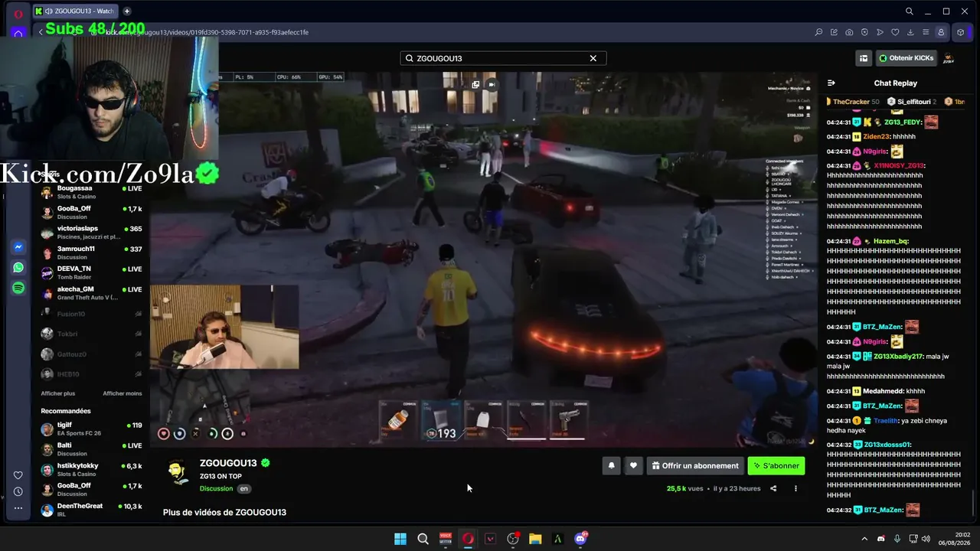This screenshot has height=551, width=980.
Task: Toggle follow heart for ZGOUGOU13
Action: [x=633, y=465]
